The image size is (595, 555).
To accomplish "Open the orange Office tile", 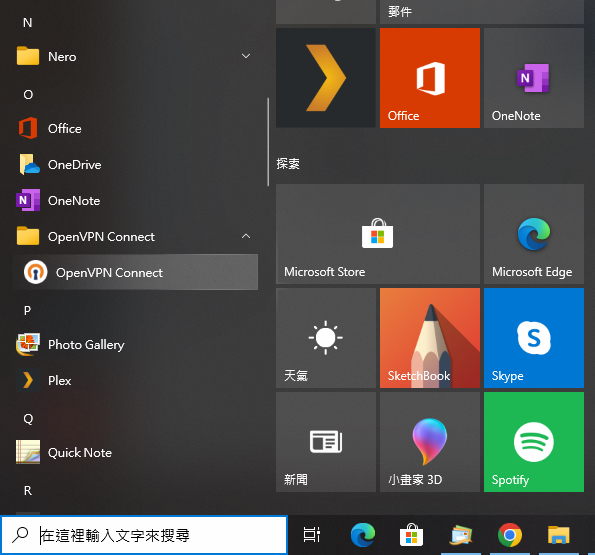I will coord(430,78).
